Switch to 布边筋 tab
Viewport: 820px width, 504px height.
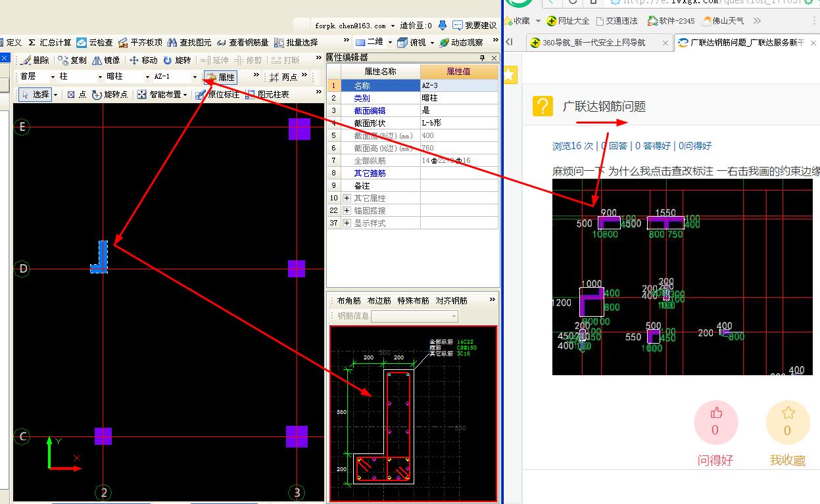(x=379, y=301)
